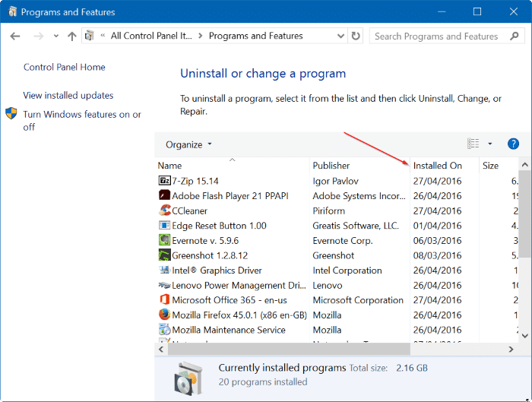Sort by the Size column header
This screenshot has width=532, height=402.
[499, 166]
